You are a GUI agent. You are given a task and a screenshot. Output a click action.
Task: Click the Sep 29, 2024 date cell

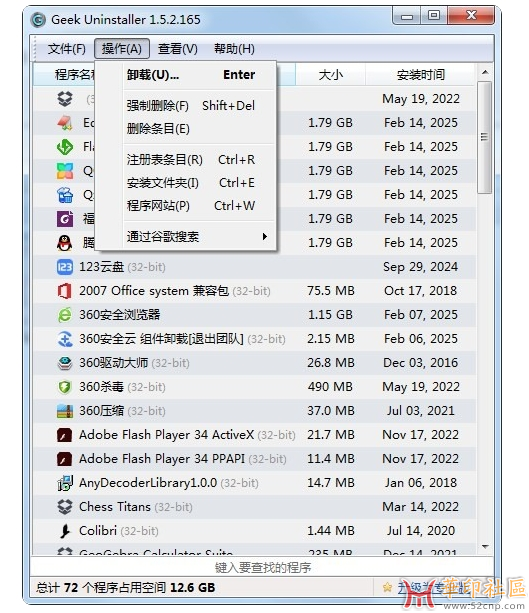420,267
